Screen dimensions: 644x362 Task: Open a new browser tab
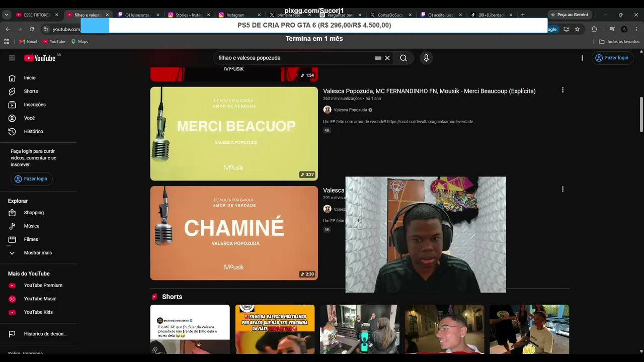click(x=523, y=15)
